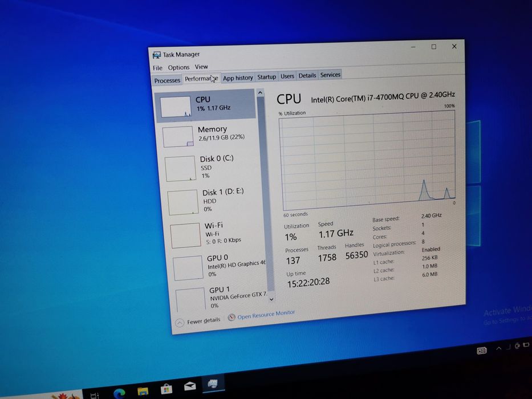Open the Startup tab
532x399 pixels.
267,77
